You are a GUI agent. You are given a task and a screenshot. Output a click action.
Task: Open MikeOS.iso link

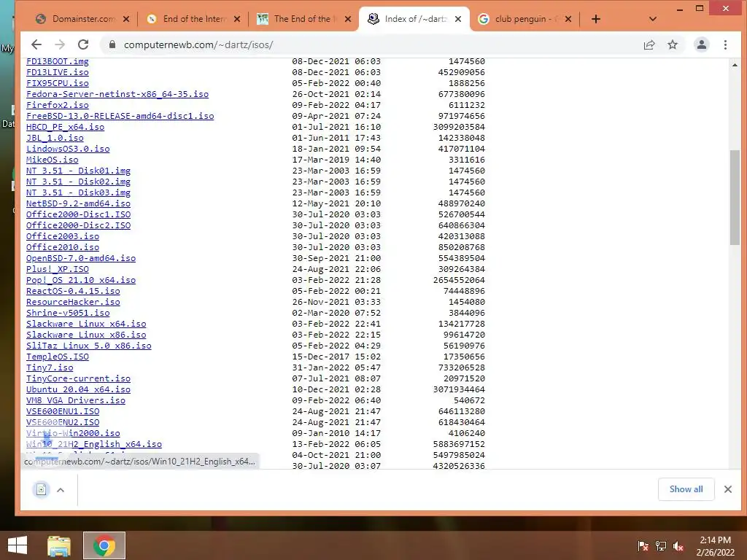tap(52, 160)
